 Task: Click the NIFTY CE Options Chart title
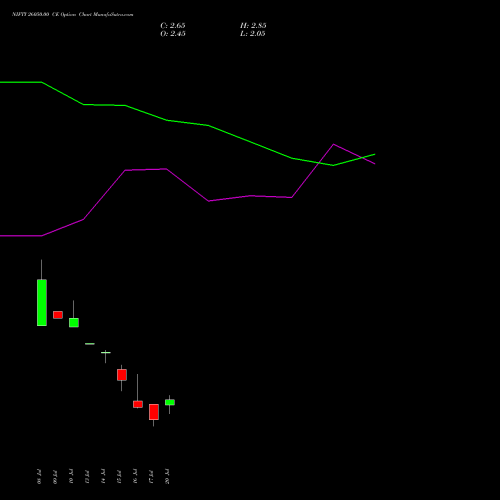[x=73, y=14]
